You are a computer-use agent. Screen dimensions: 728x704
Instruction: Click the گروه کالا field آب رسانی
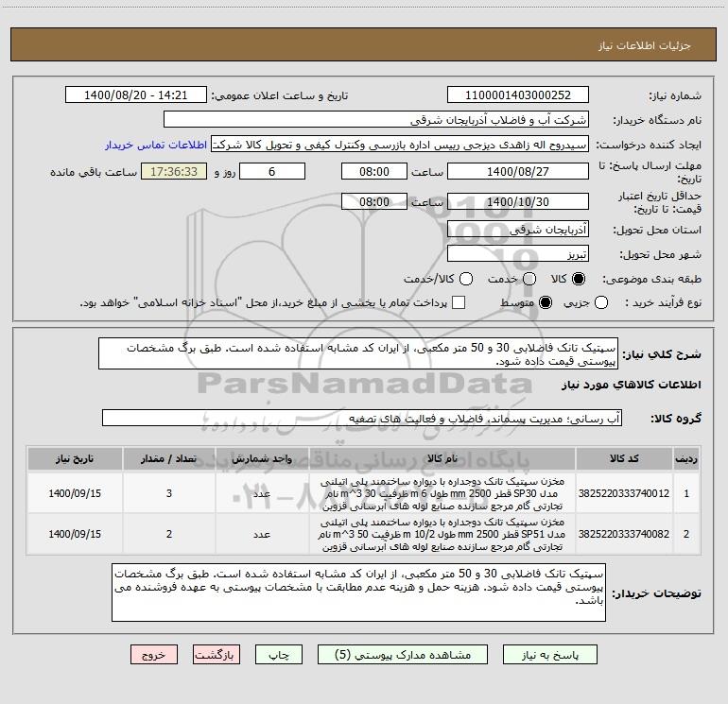point(362,418)
